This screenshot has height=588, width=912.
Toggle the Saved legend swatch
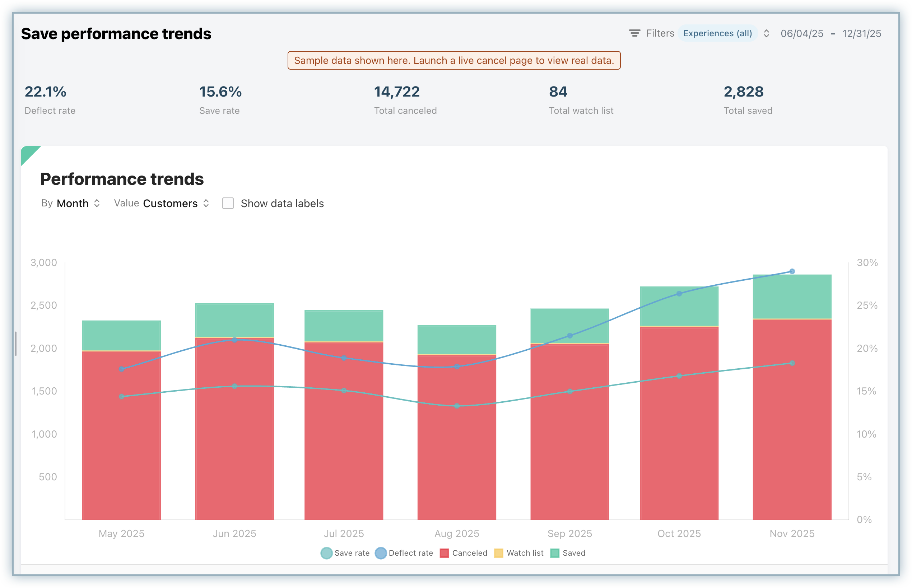pos(554,553)
